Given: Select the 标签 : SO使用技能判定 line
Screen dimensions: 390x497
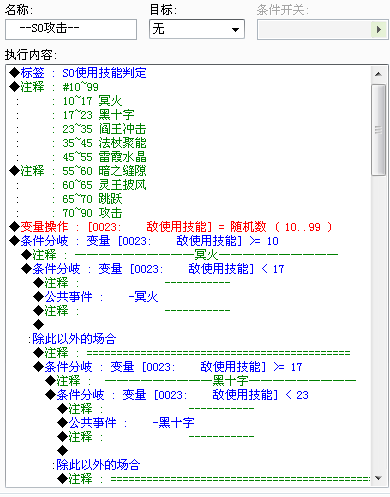Looking at the screenshot, I should [78, 73].
